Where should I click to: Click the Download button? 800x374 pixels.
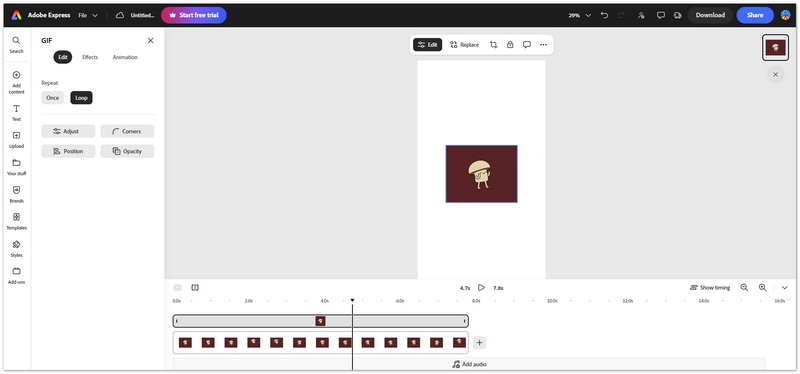(710, 15)
